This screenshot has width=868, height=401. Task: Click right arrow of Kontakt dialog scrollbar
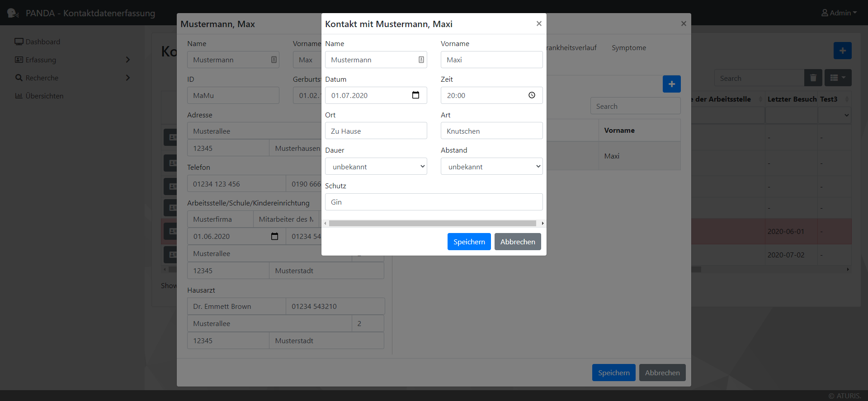pos(542,223)
